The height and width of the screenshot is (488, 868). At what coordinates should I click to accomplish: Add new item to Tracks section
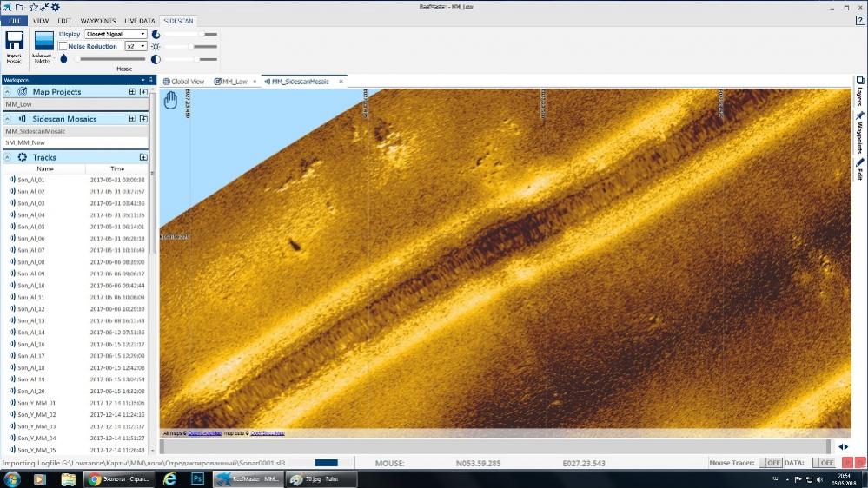pos(142,157)
